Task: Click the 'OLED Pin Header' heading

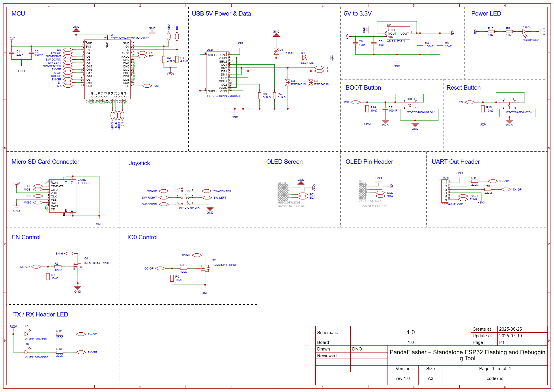Action: pyautogui.click(x=369, y=162)
